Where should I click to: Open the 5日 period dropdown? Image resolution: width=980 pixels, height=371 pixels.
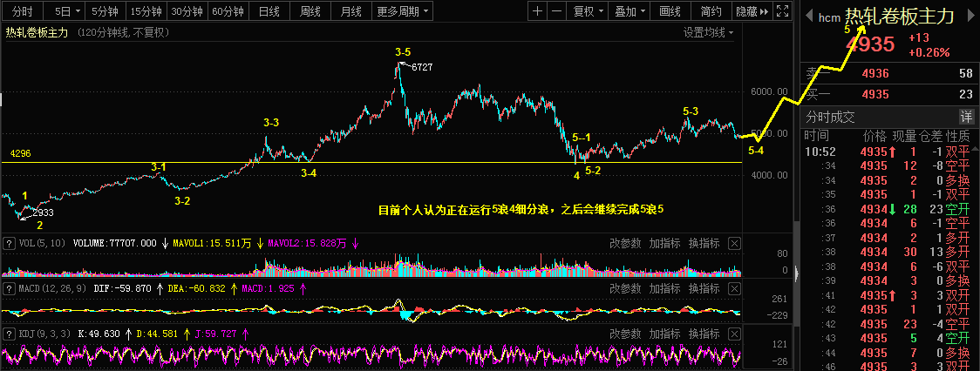pyautogui.click(x=67, y=11)
